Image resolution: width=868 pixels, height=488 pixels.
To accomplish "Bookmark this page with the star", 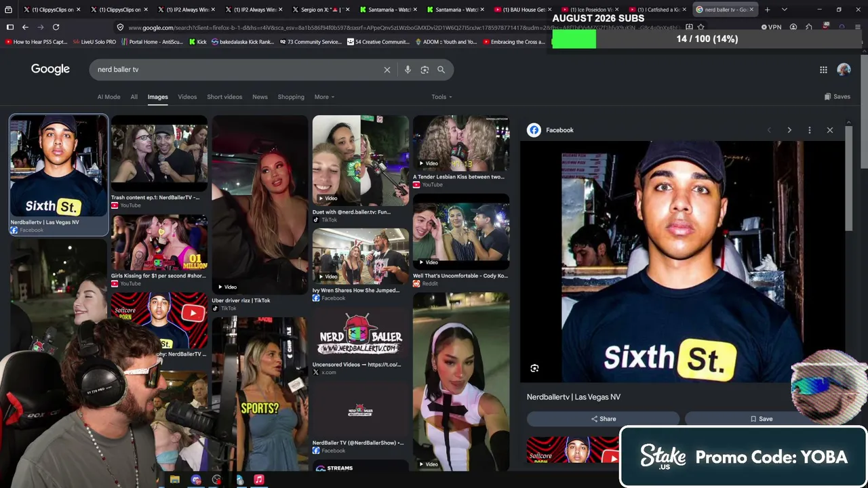I will [701, 27].
